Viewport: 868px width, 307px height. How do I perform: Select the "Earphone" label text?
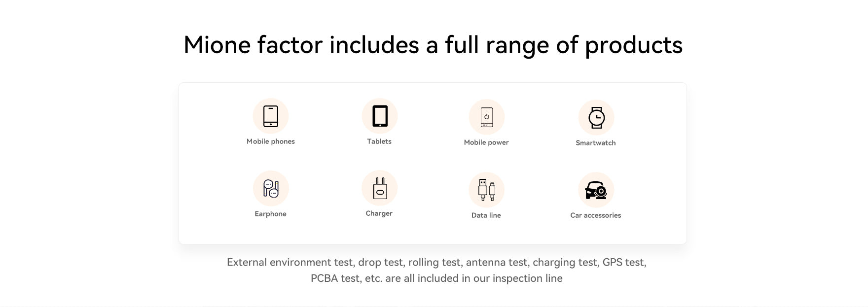click(x=270, y=214)
